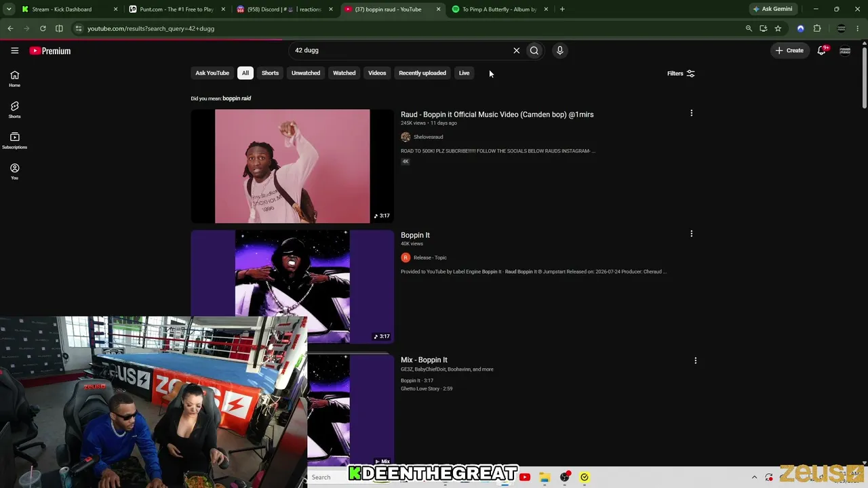Open the Filters panel

coord(681,73)
